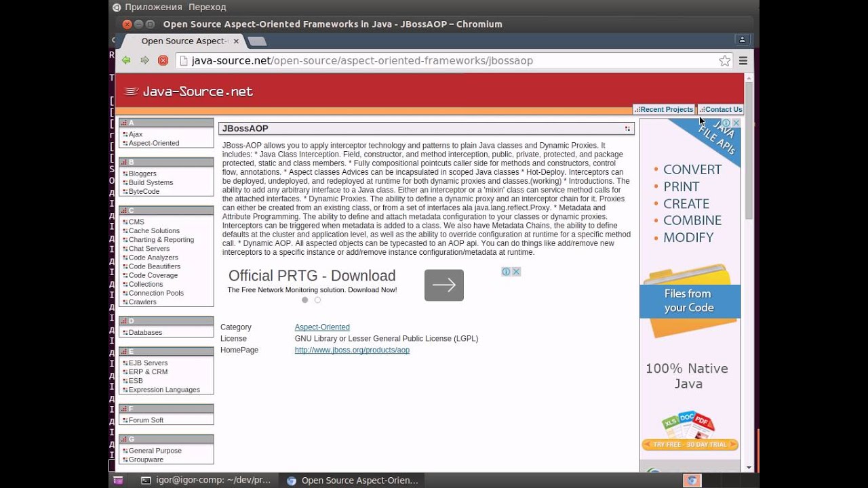
Task: Open the Recent Projects link
Action: [664, 109]
